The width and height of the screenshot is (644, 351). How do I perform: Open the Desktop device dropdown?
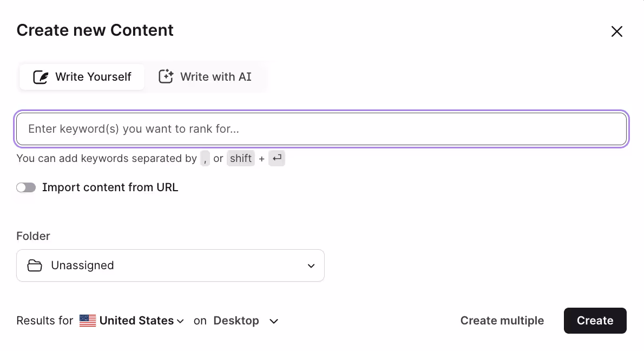pyautogui.click(x=246, y=321)
